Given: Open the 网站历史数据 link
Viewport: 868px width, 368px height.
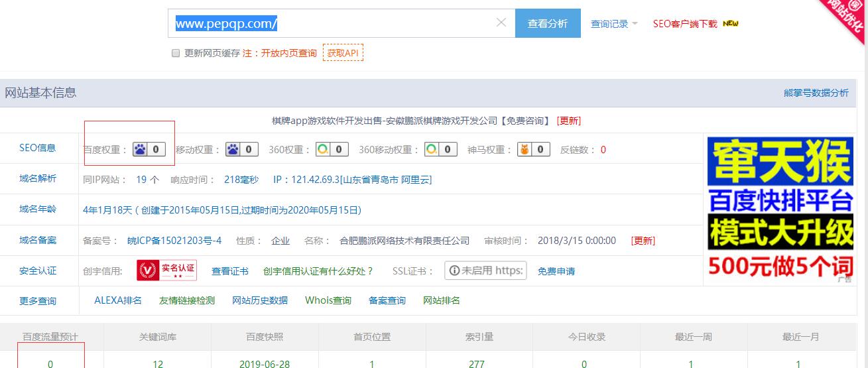Looking at the screenshot, I should [x=260, y=300].
